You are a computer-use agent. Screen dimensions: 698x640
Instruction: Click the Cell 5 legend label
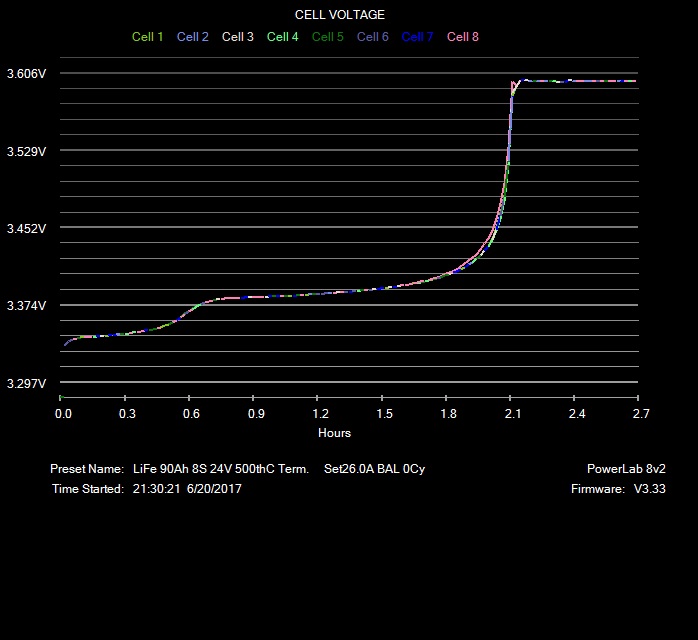(328, 37)
